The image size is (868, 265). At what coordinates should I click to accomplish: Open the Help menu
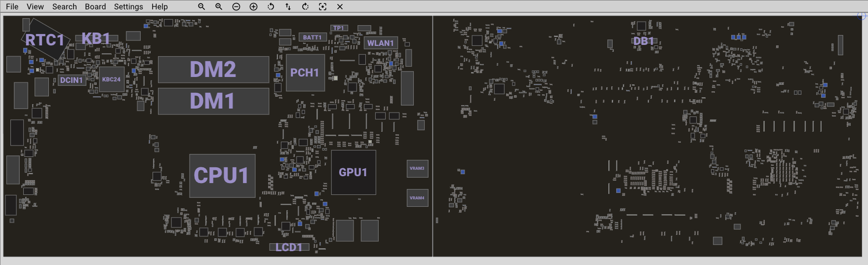pos(159,6)
